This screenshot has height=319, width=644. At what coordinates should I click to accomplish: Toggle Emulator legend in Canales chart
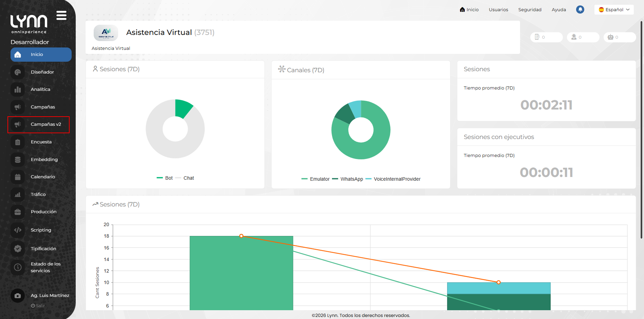pyautogui.click(x=315, y=179)
